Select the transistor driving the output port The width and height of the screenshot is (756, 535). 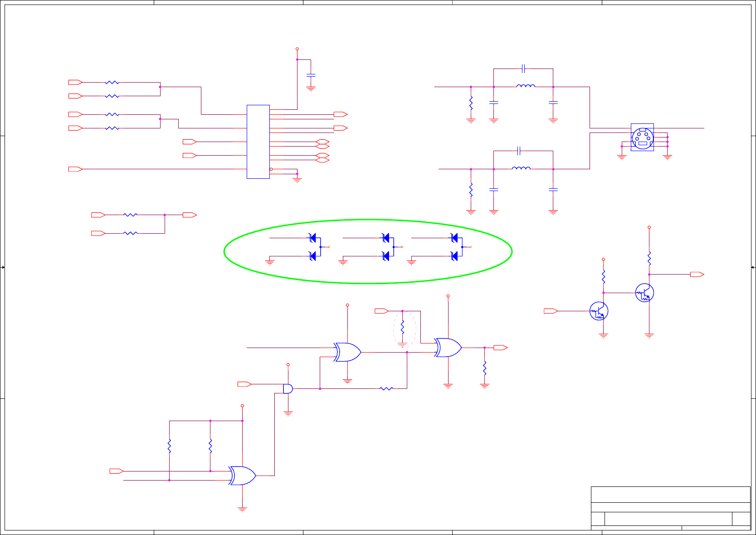[644, 293]
